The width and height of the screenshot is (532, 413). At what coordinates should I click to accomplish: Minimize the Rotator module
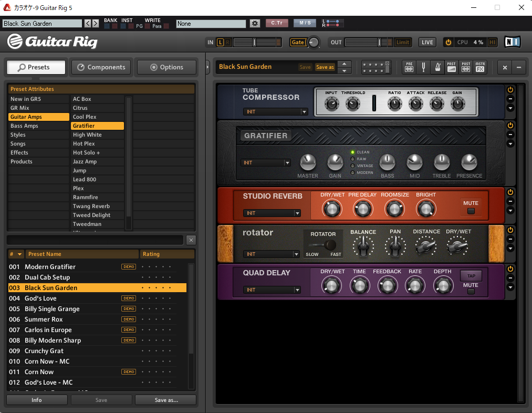click(x=510, y=239)
